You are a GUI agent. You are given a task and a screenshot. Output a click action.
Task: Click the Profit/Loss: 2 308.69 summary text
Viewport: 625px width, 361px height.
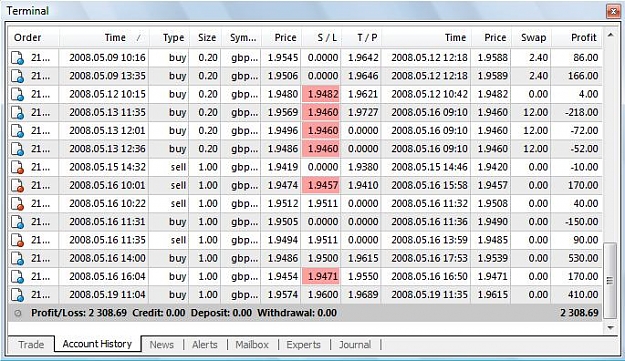point(79,313)
